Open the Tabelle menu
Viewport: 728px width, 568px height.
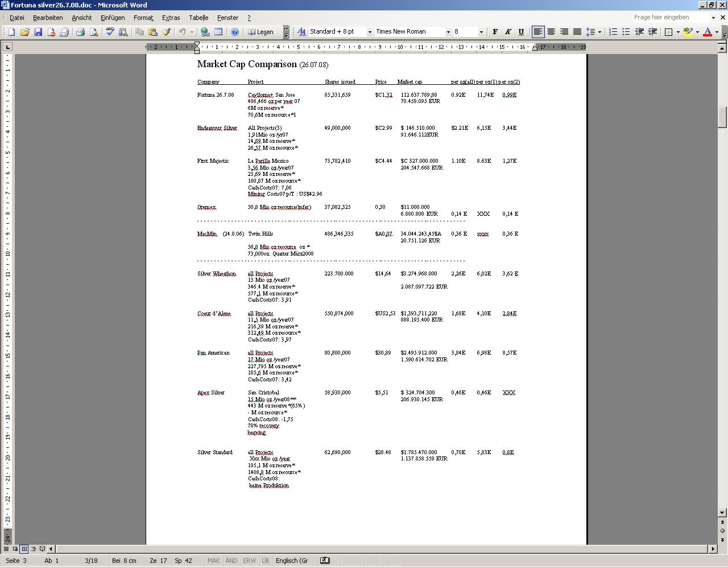(x=198, y=18)
